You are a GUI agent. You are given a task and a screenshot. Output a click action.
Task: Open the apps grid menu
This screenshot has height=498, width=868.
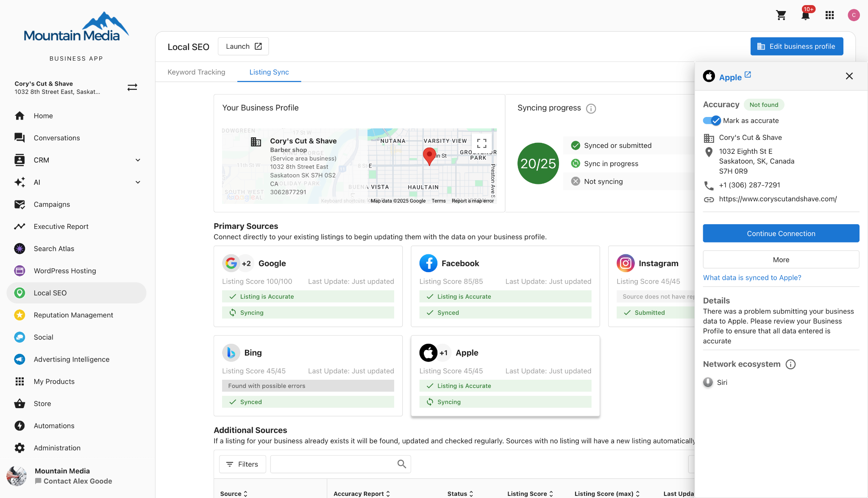(829, 15)
